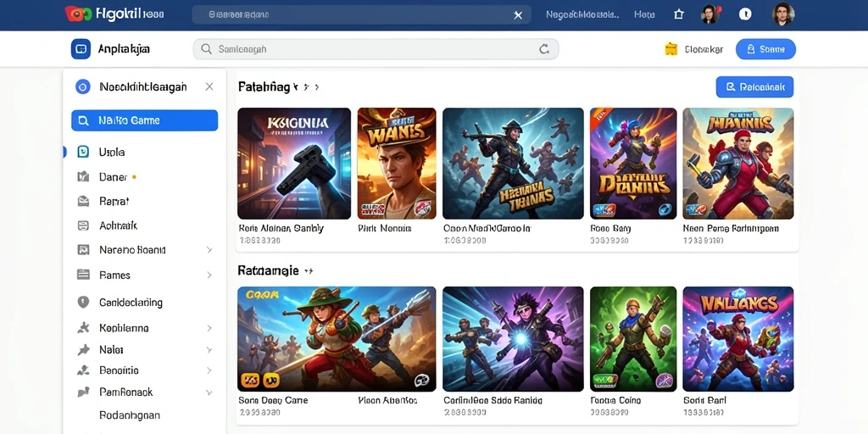Click the blue round badge on Rooo Sary card

(665, 209)
